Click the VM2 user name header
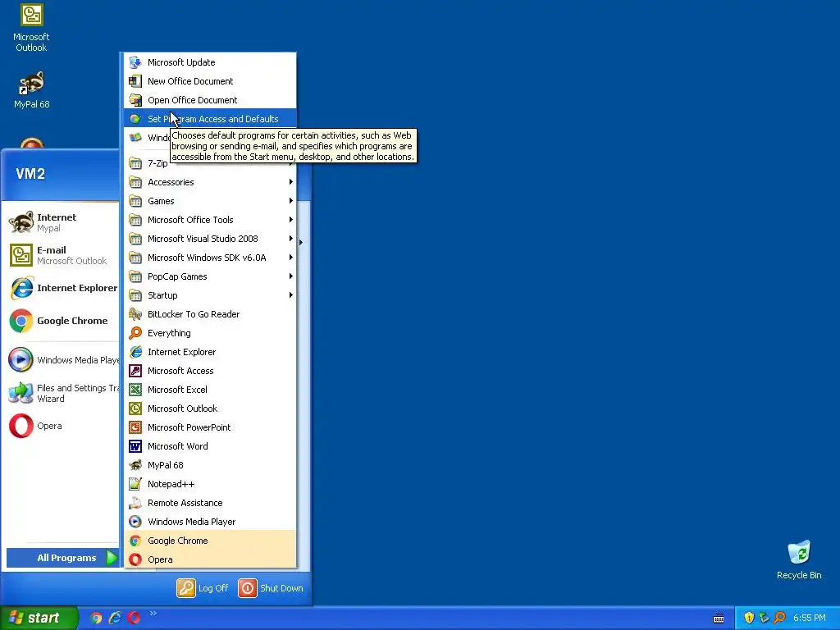The width and height of the screenshot is (840, 630). coord(30,174)
